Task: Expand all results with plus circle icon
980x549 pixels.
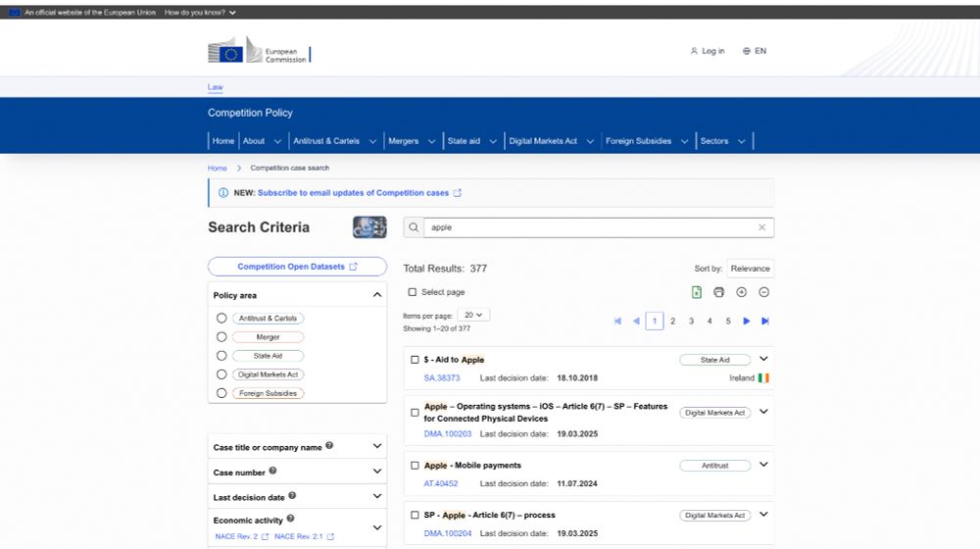Action: click(741, 292)
